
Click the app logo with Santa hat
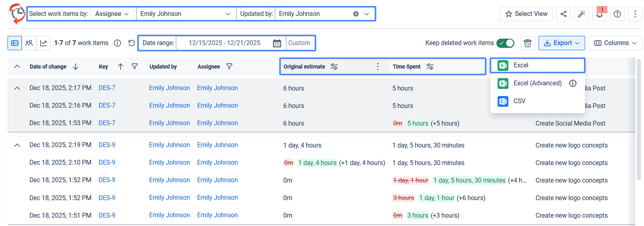[x=16, y=14]
